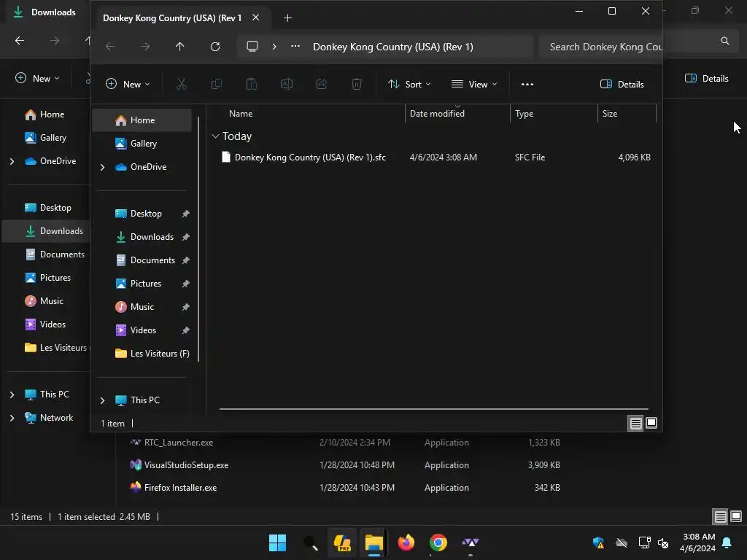
Task: Click the Cut icon in front window toolbar
Action: click(x=181, y=85)
